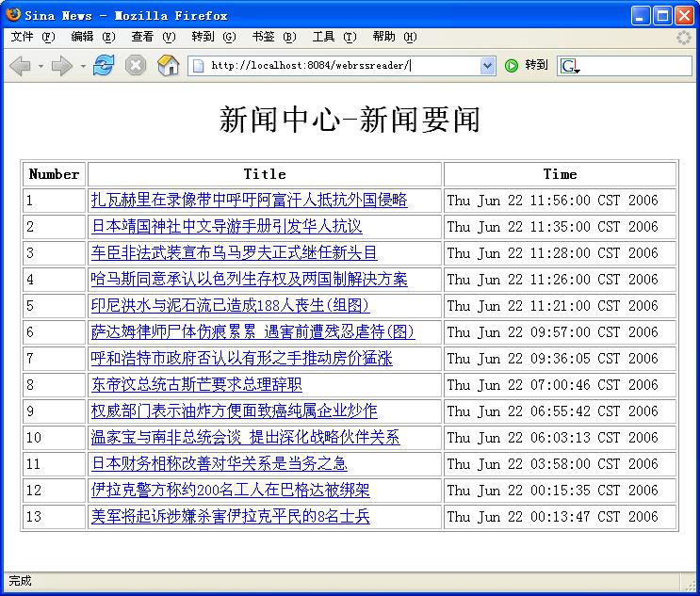700x596 pixels.
Task: Open the link 萨达姆律师尸体伤痕累累 遇害前遭残忍虐待(图)
Action: (x=252, y=332)
